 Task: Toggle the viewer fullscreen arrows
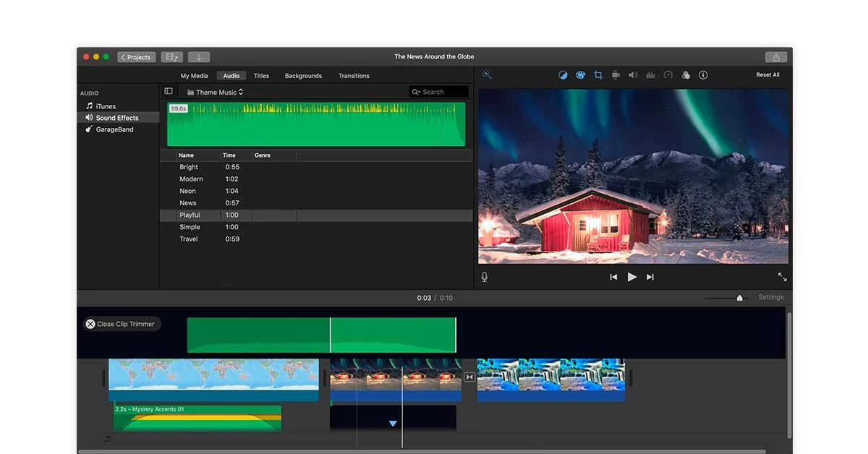[782, 277]
